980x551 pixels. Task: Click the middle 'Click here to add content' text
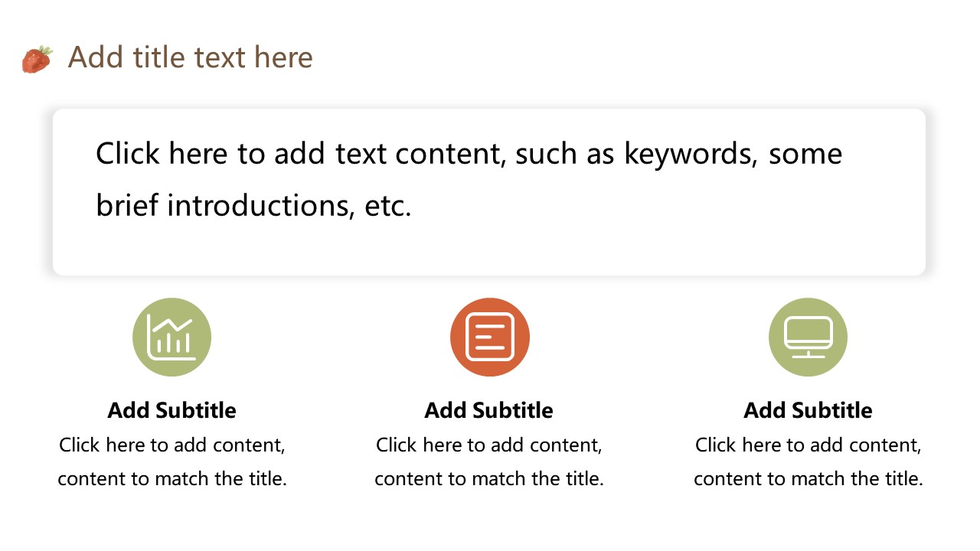point(489,445)
